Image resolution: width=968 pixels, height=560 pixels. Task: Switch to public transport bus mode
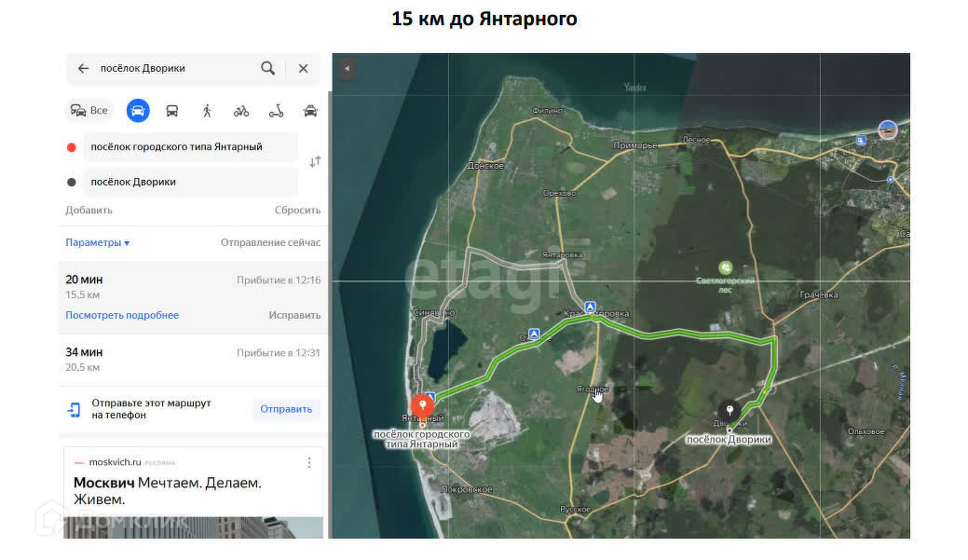172,111
